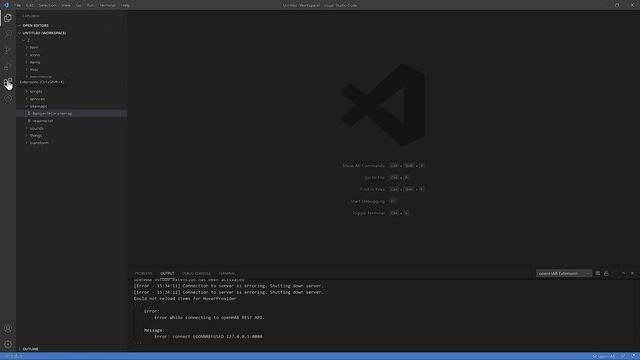
Task: Click the 'Could not reload items for HoverProvider' line
Action: [185, 298]
